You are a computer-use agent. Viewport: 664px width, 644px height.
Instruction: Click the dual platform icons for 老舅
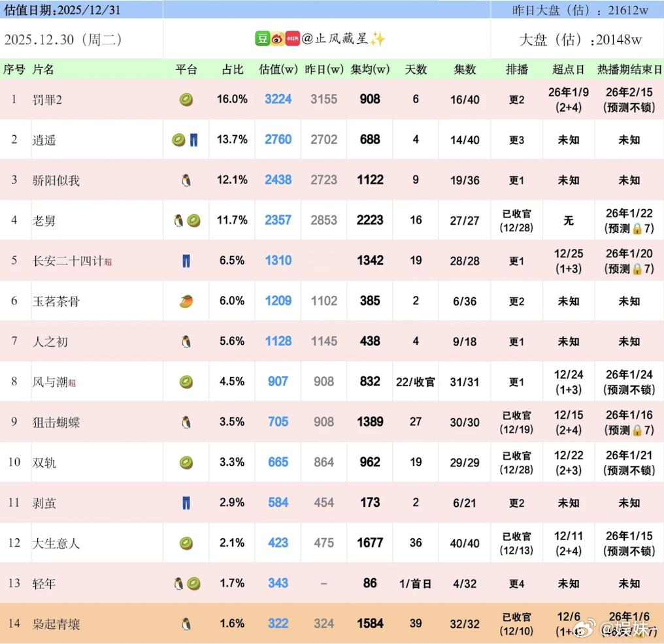(186, 220)
